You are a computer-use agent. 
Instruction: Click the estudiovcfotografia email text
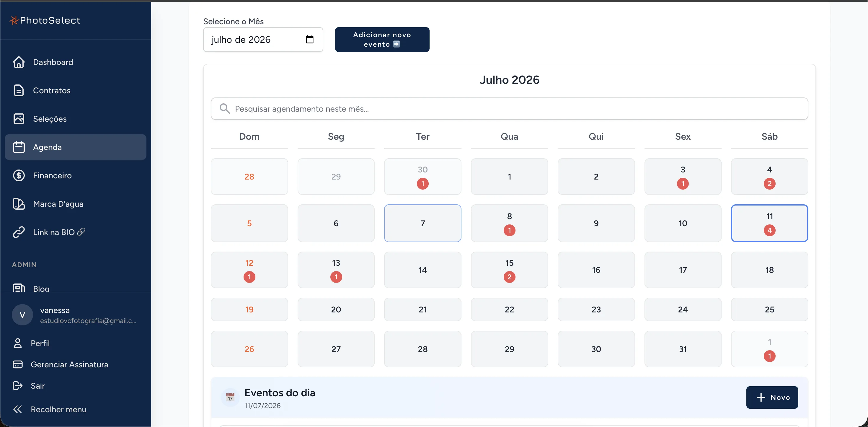[88, 320]
